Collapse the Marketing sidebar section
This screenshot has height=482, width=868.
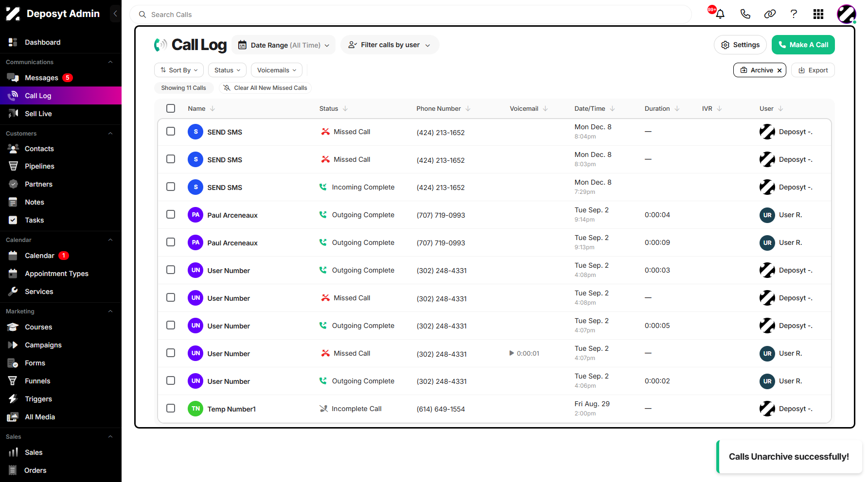110,311
